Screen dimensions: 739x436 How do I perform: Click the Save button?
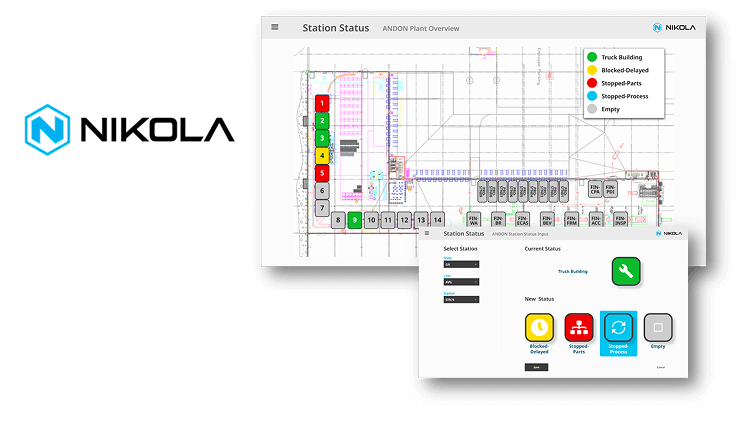[536, 367]
